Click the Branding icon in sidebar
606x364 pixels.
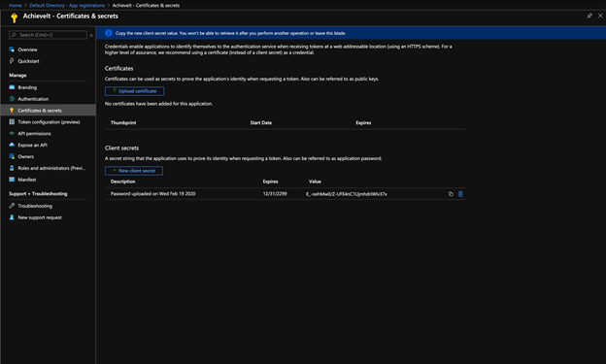12,87
